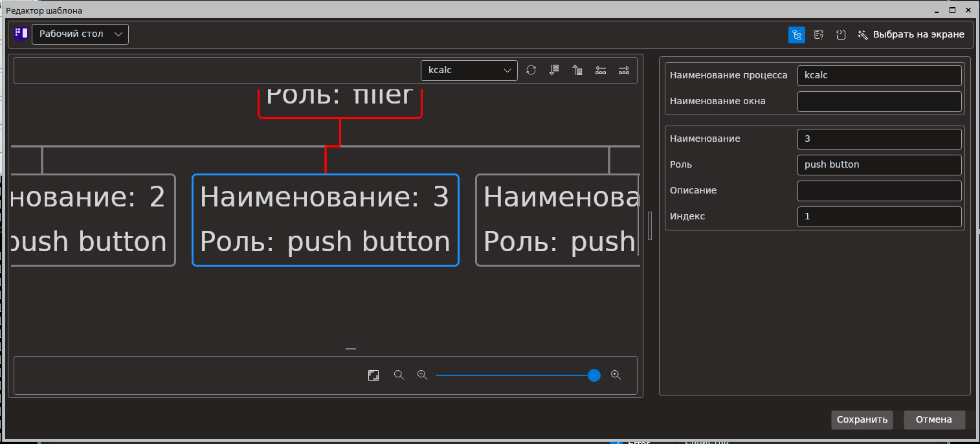This screenshot has width=980, height=444.
Task: Click the left-arrow tree layout icon
Action: point(601,70)
